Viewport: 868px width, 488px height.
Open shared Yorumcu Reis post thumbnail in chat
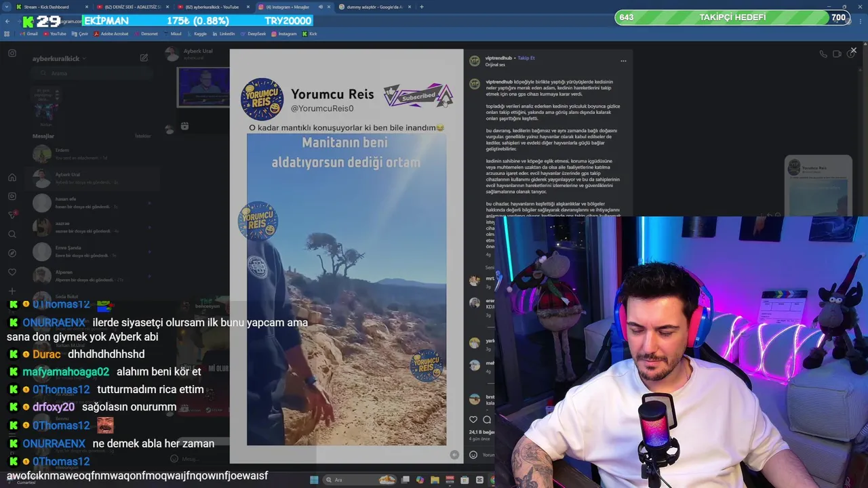tap(818, 186)
